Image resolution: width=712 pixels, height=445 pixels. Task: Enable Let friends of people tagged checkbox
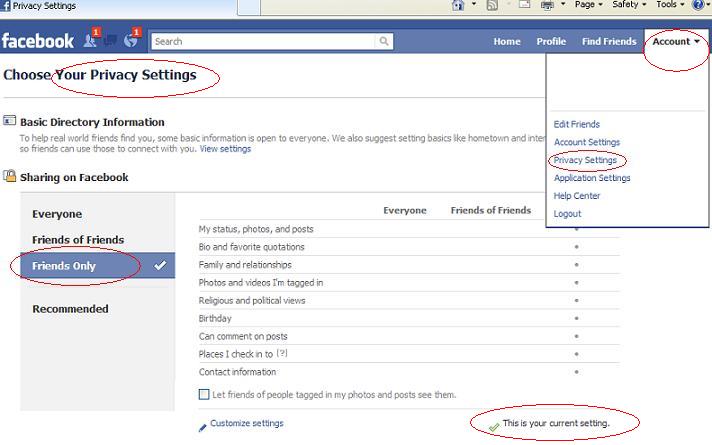[204, 394]
